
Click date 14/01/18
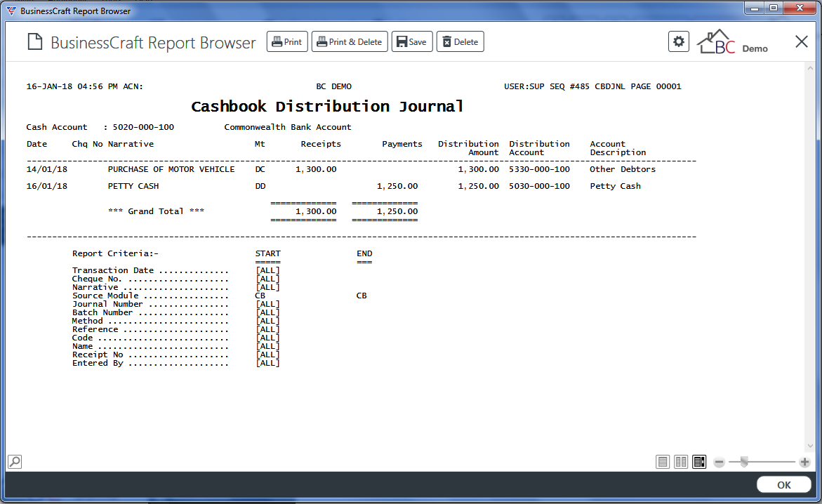pos(46,169)
